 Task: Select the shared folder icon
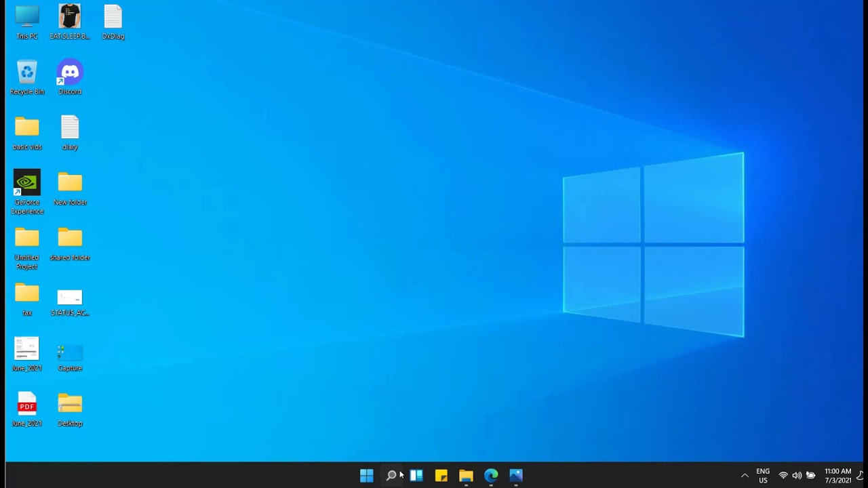[x=70, y=244]
